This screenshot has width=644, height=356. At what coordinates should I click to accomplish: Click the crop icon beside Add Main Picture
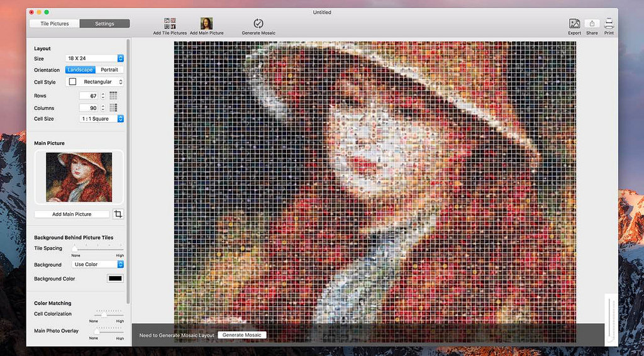click(118, 214)
